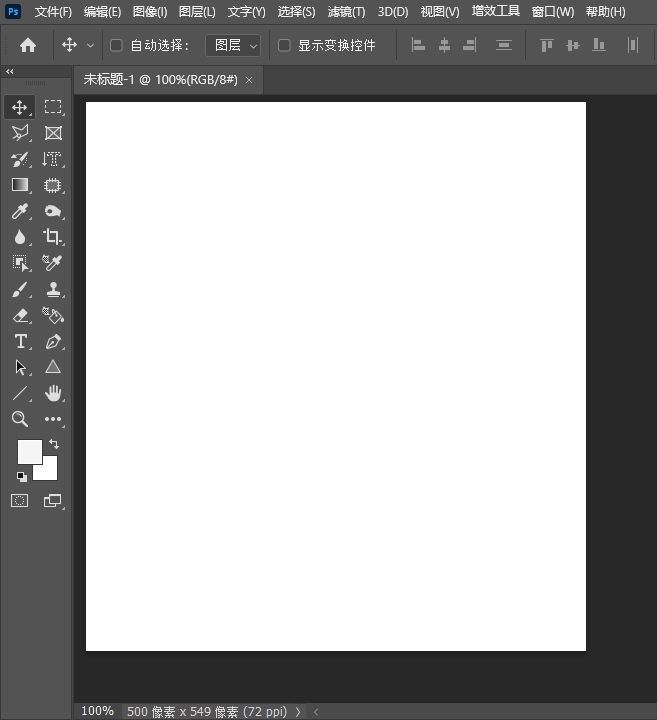Collapse the toolbox with double-arrow
The height and width of the screenshot is (720, 657).
tap(10, 72)
